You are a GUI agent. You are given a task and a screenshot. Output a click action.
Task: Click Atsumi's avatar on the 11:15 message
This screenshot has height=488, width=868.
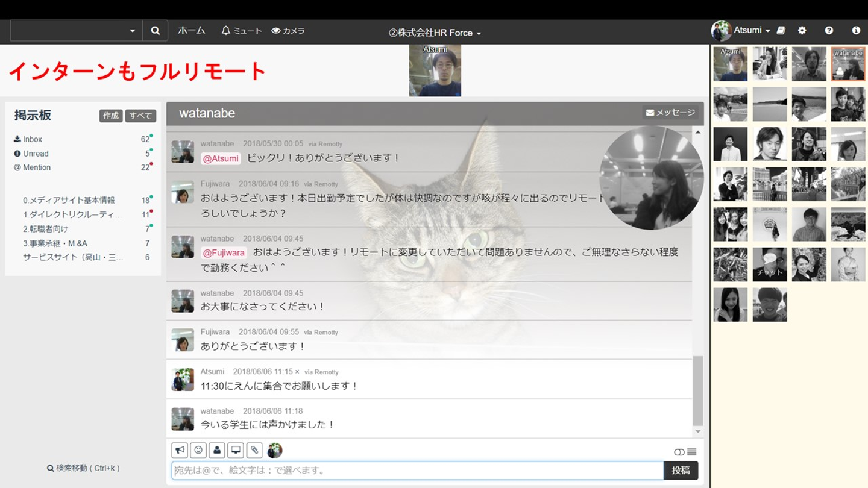point(183,380)
